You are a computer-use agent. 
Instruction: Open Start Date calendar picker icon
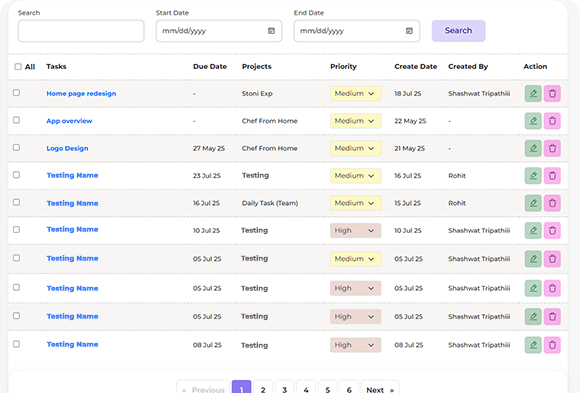coord(271,31)
